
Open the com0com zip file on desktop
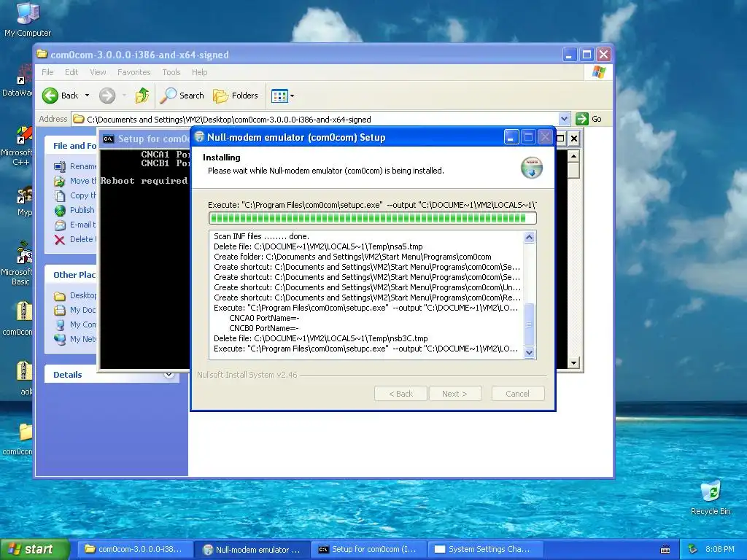click(x=24, y=312)
